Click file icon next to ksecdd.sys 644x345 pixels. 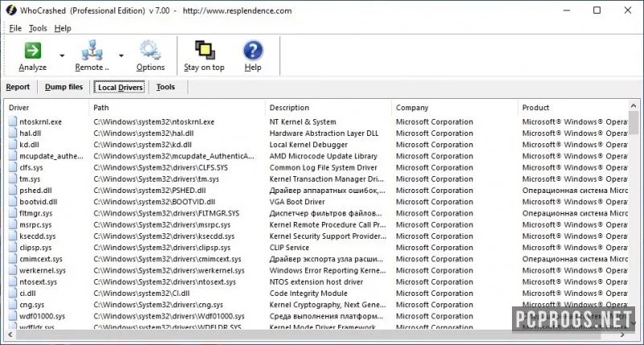click(x=13, y=236)
